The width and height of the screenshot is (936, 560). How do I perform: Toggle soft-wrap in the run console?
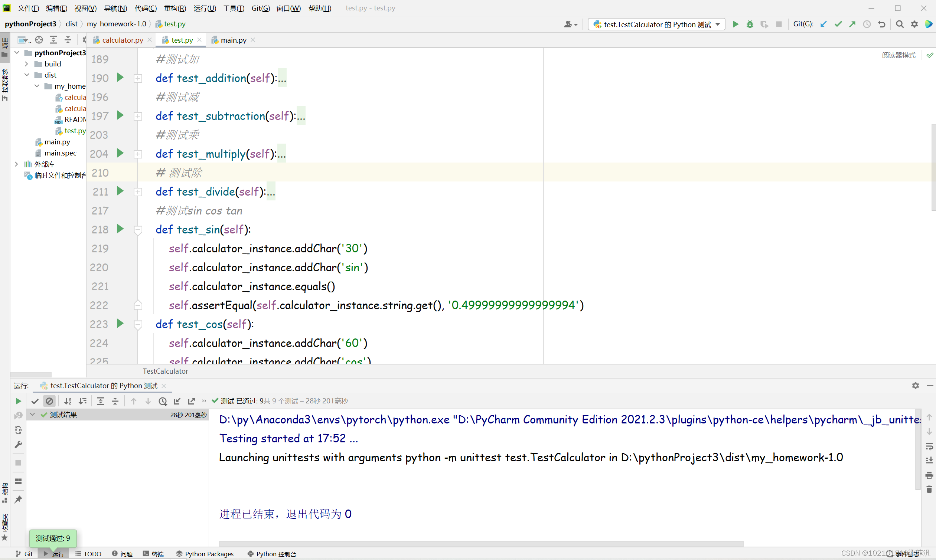[929, 446]
